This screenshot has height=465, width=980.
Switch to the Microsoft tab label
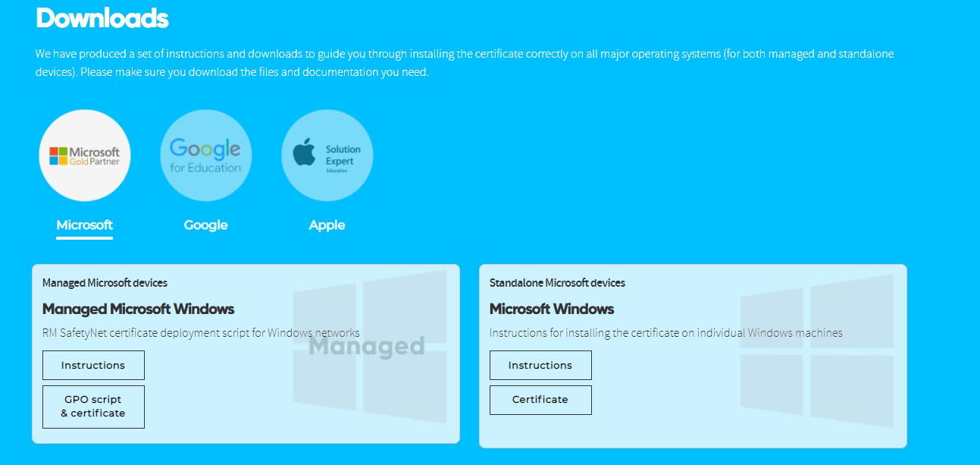(x=85, y=225)
